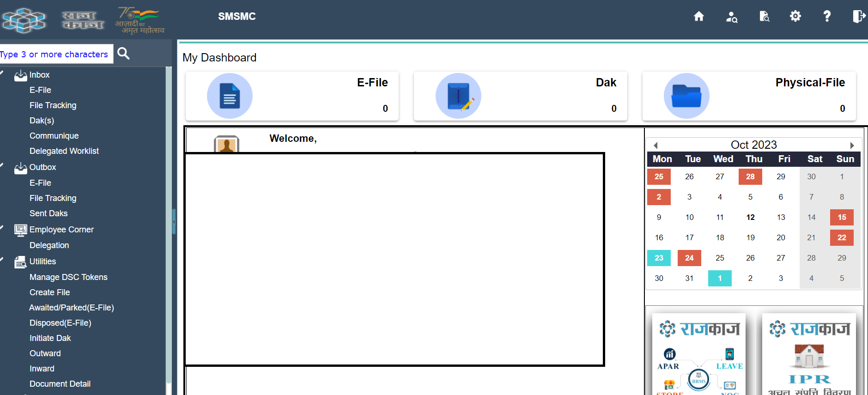This screenshot has width=868, height=395.
Task: Open the APAR icon in Rajkaj banner
Action: point(669,355)
